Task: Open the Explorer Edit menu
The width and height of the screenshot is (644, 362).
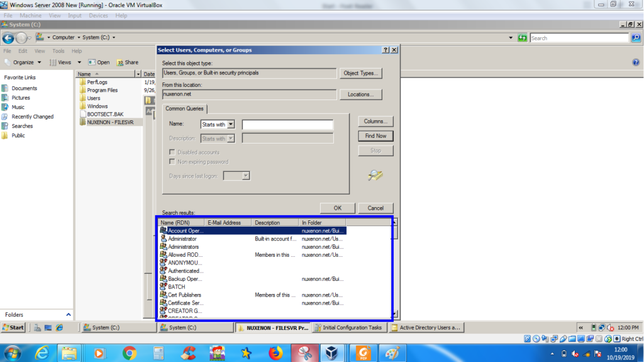Action: (23, 51)
